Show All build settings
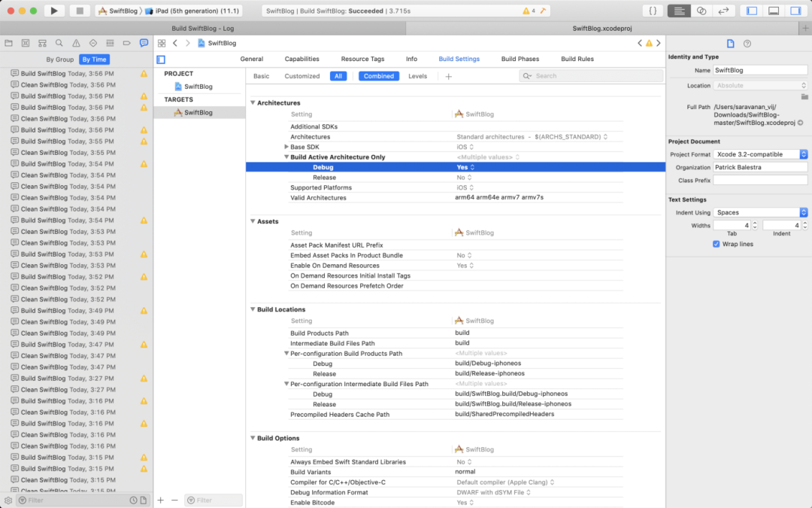 point(338,76)
